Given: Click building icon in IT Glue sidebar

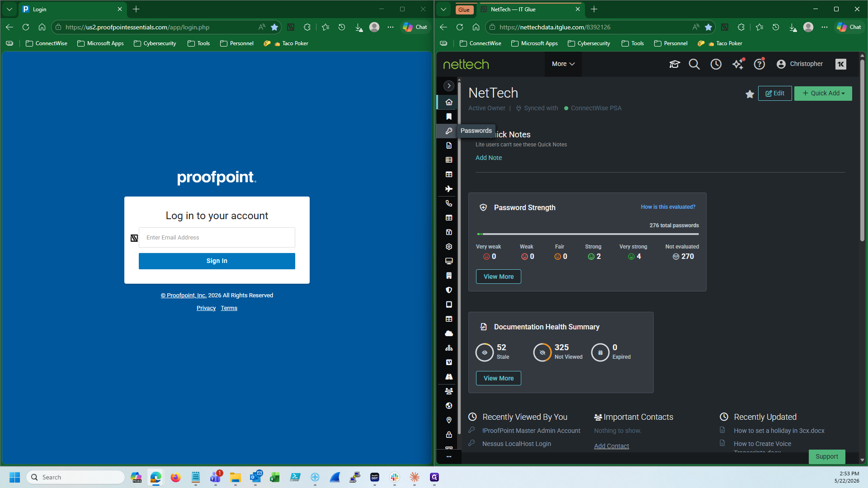Looking at the screenshot, I should pos(448,276).
